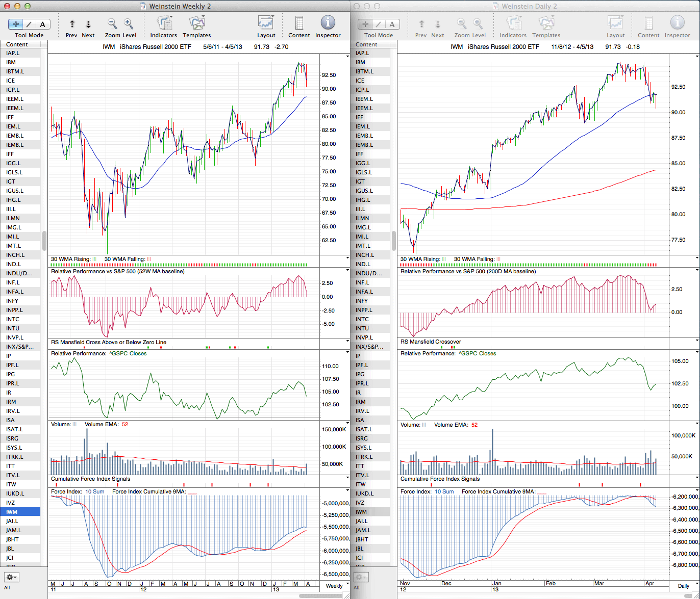Open Templates in the Weinstein Weekly toolbar
The width and height of the screenshot is (700, 599).
tap(196, 23)
